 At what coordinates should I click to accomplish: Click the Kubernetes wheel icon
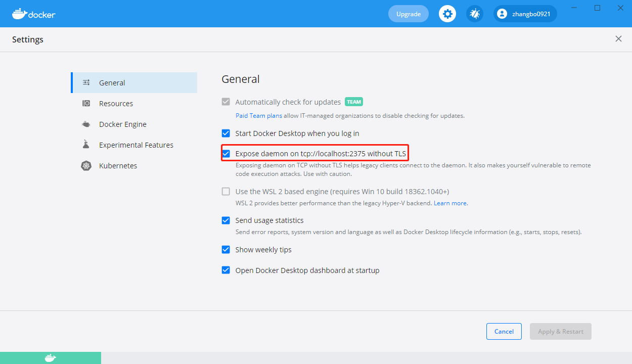(86, 166)
